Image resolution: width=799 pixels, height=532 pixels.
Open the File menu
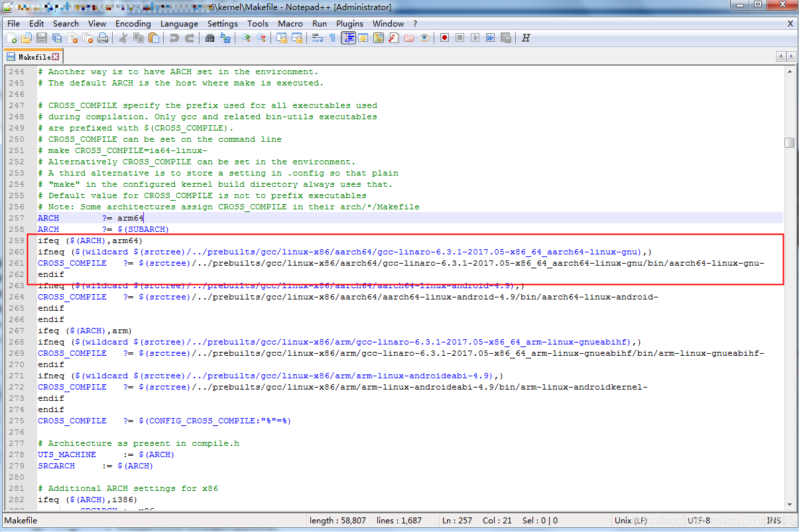click(13, 23)
